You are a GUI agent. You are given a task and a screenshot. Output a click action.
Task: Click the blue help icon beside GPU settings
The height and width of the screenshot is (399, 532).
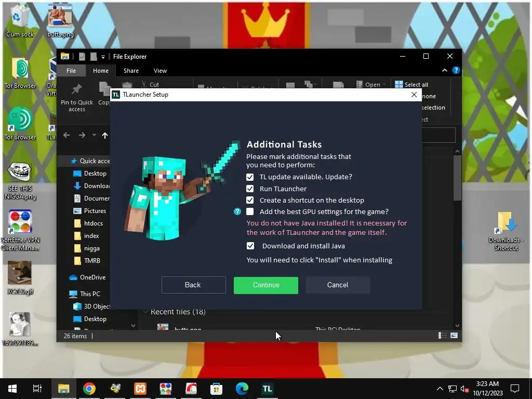237,212
